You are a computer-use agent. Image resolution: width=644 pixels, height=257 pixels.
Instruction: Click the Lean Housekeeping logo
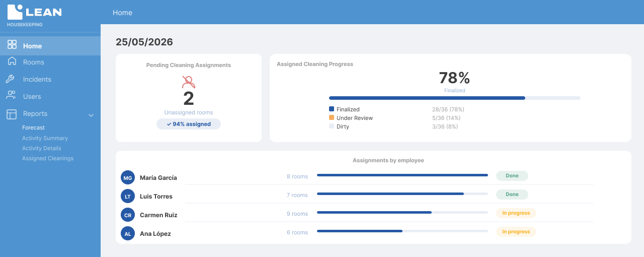[34, 15]
